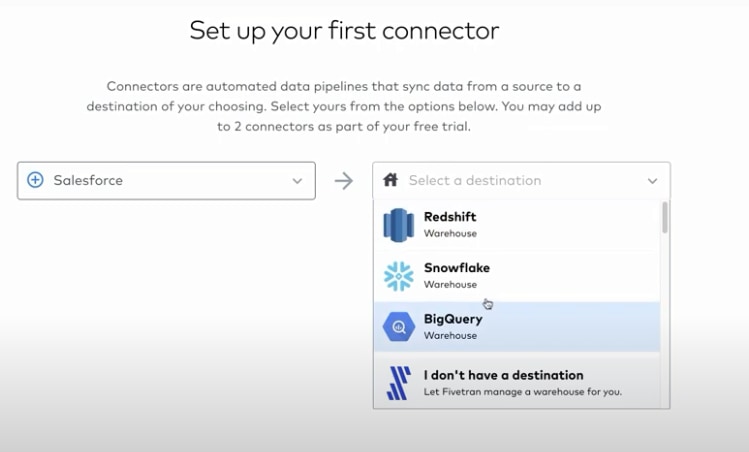Choose BigQuery as the destination
The height and width of the screenshot is (452, 749).
[517, 327]
